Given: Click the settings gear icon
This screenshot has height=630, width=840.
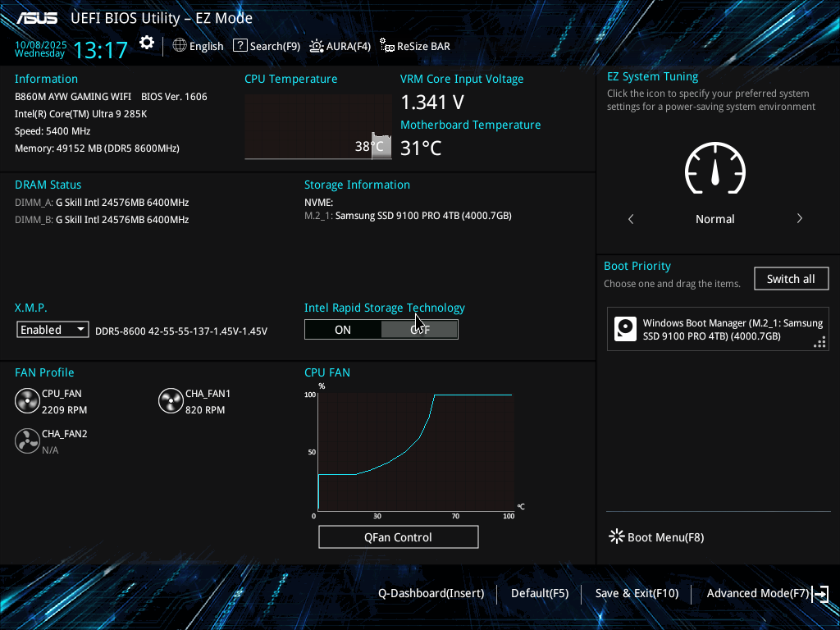Looking at the screenshot, I should [147, 43].
